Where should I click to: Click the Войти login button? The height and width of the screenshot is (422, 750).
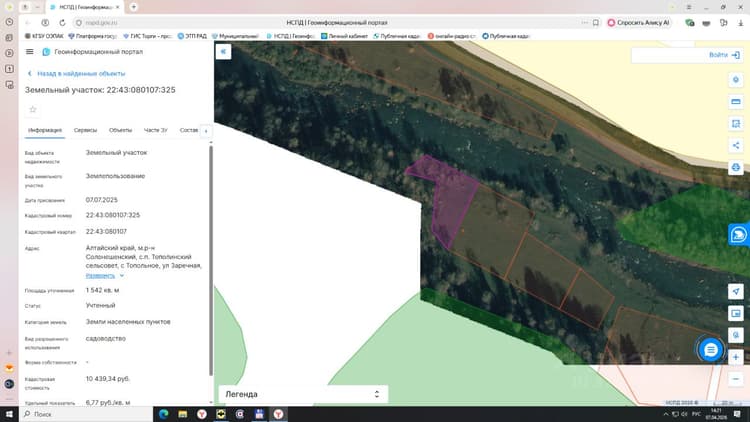point(724,55)
